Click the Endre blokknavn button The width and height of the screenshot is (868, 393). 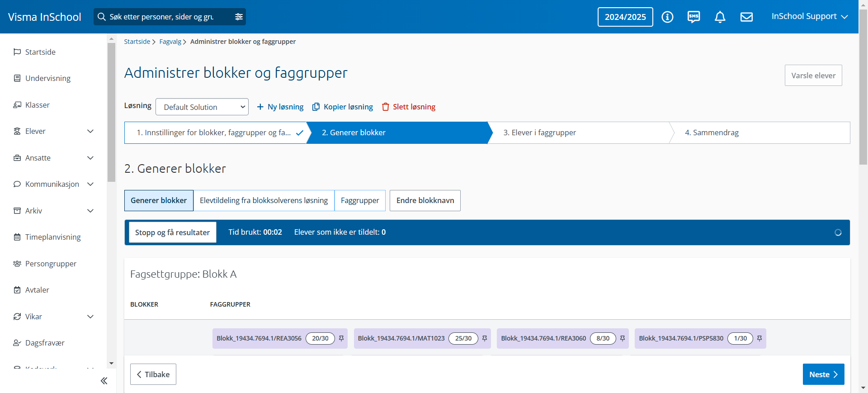click(425, 200)
